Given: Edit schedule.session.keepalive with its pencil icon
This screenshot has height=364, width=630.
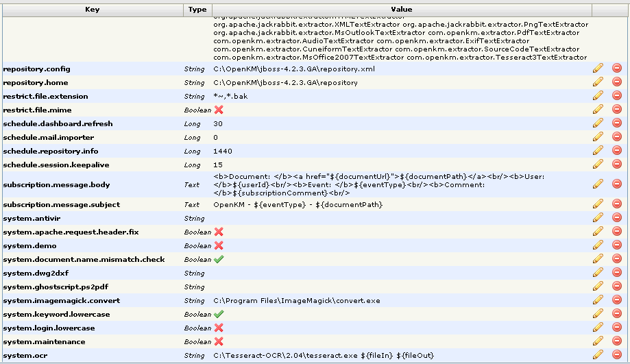Looking at the screenshot, I should tap(598, 164).
